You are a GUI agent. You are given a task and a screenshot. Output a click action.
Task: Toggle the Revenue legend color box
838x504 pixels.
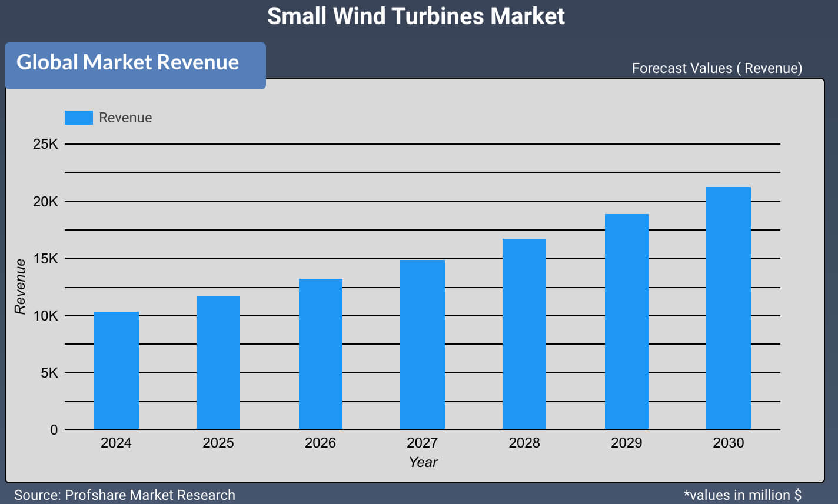pyautogui.click(x=79, y=118)
